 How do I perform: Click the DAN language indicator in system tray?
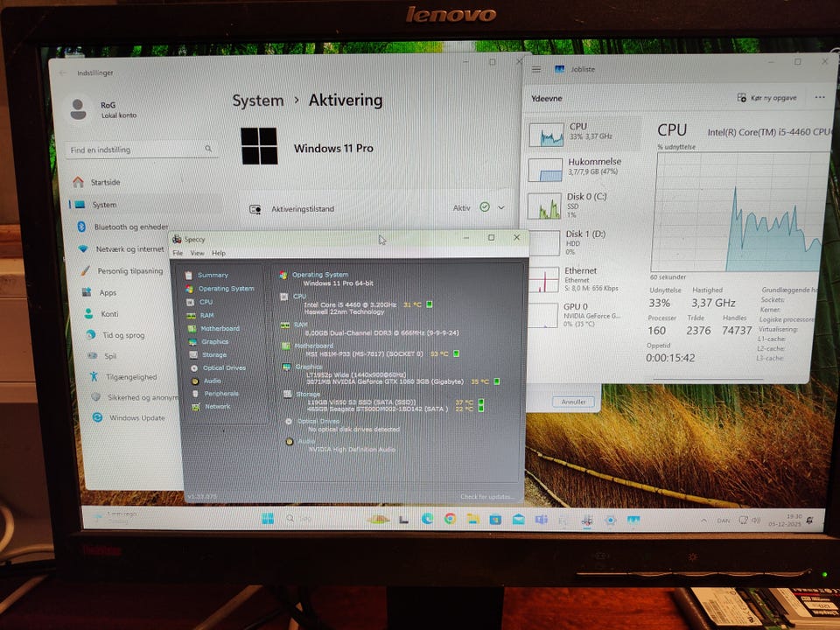pyautogui.click(x=724, y=521)
